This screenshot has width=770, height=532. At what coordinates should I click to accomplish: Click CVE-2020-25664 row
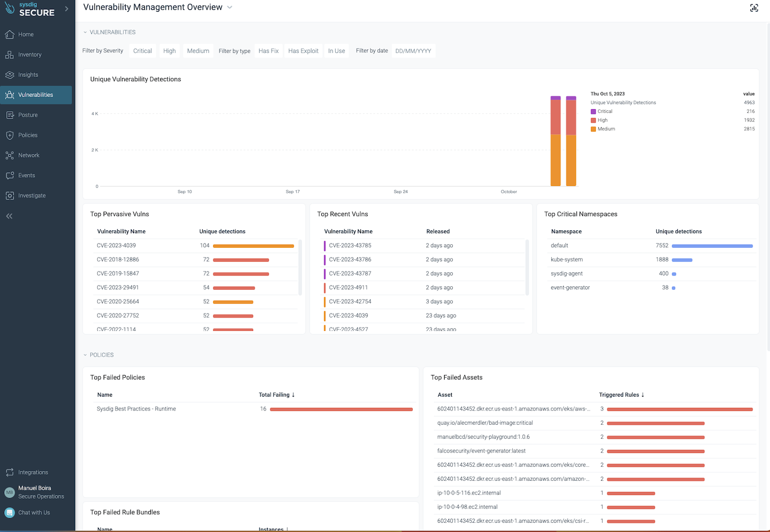click(196, 302)
